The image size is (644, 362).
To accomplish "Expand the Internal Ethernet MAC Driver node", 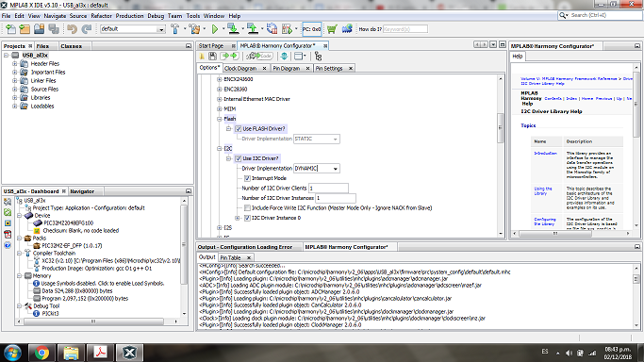I will [x=220, y=99].
